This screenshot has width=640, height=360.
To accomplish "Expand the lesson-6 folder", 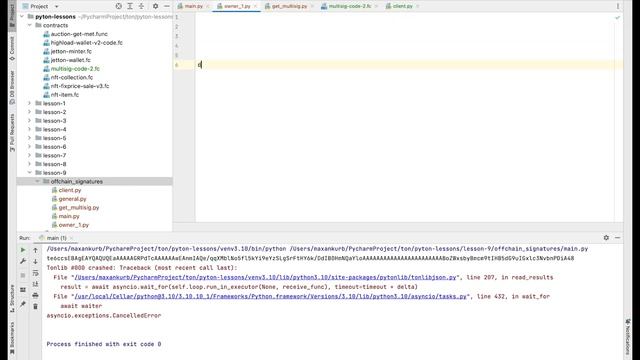I will point(30,147).
